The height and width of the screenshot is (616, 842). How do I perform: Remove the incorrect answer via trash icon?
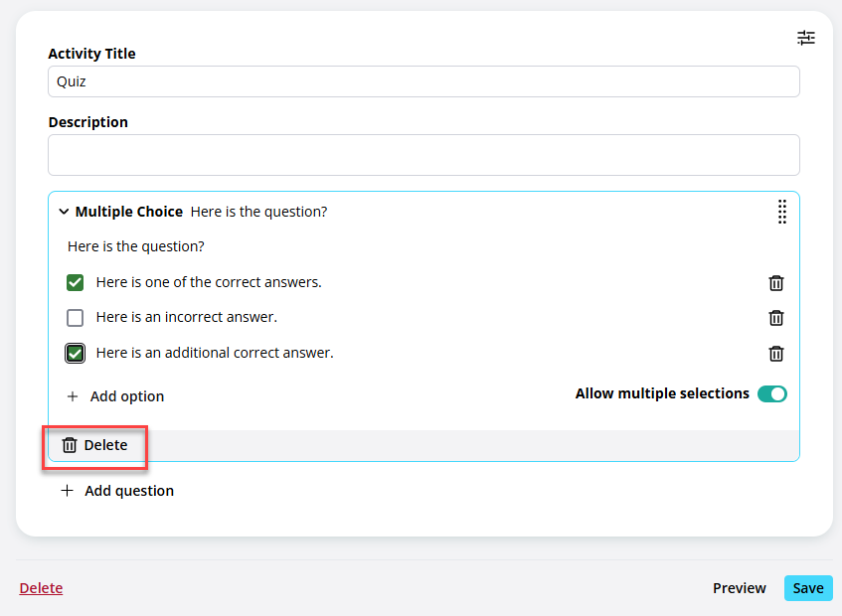tap(776, 318)
